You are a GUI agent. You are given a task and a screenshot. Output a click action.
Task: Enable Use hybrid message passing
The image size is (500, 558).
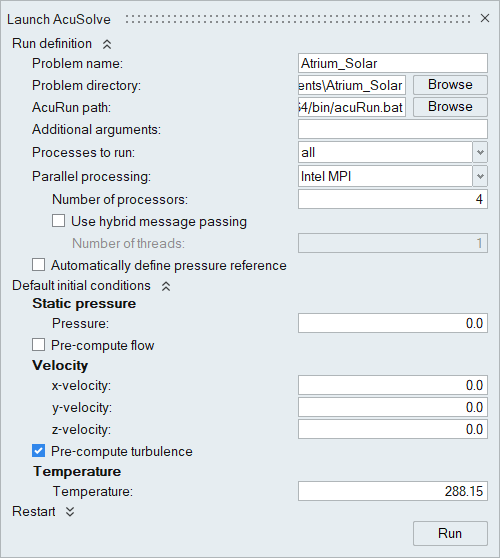point(58,221)
